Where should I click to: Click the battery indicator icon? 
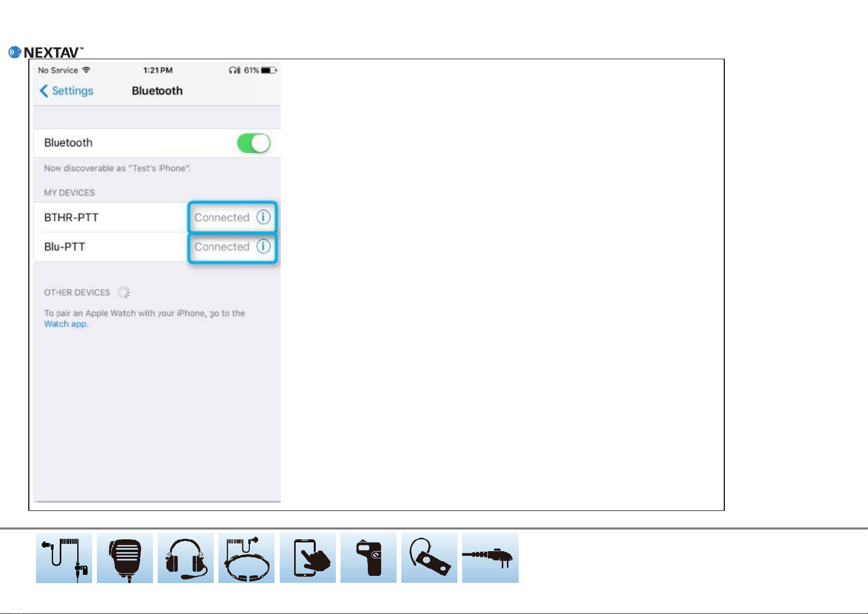[269, 70]
